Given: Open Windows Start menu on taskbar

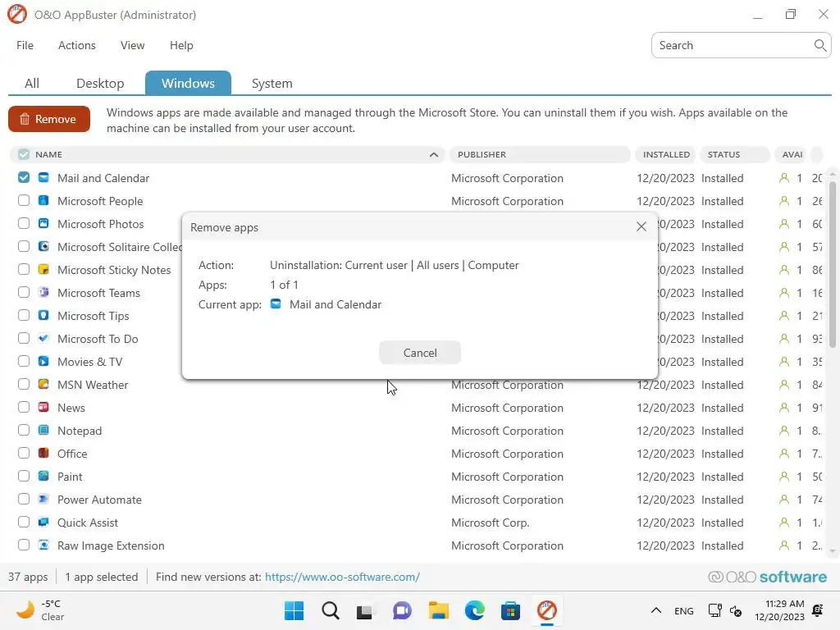Looking at the screenshot, I should click(x=294, y=610).
